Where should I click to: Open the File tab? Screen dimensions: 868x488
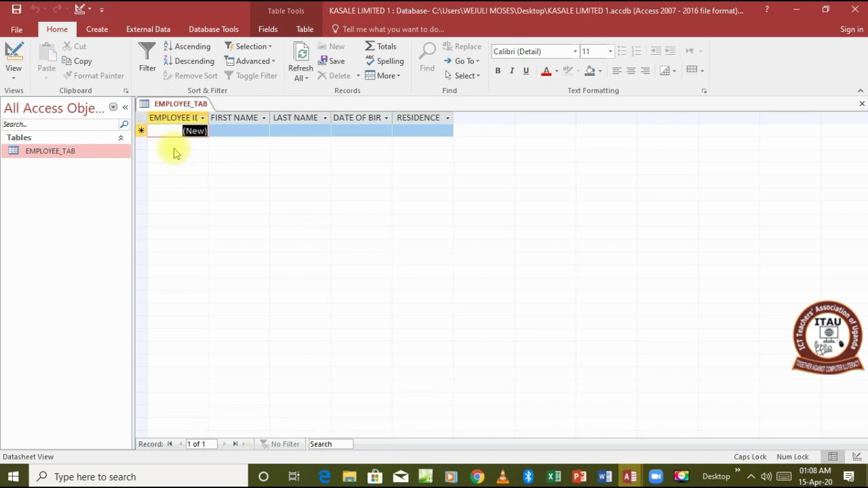(16, 29)
